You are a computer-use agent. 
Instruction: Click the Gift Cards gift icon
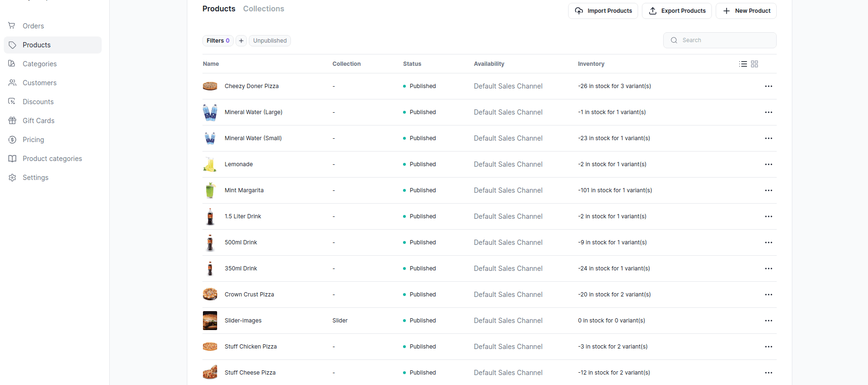pos(12,120)
